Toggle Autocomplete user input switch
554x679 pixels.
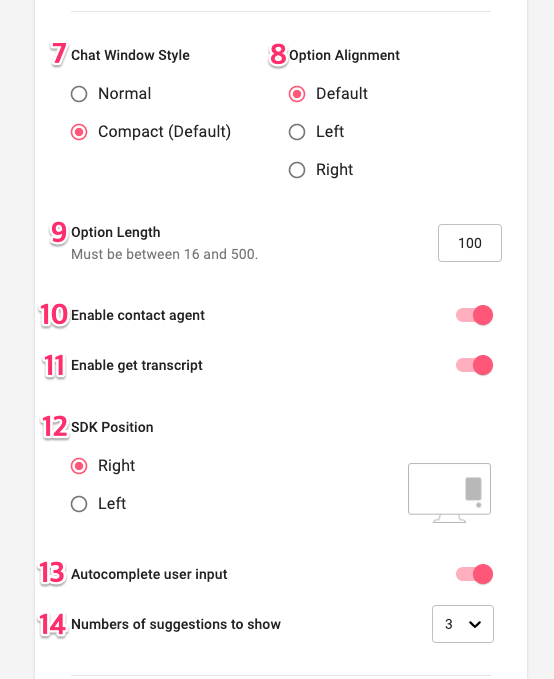point(474,574)
